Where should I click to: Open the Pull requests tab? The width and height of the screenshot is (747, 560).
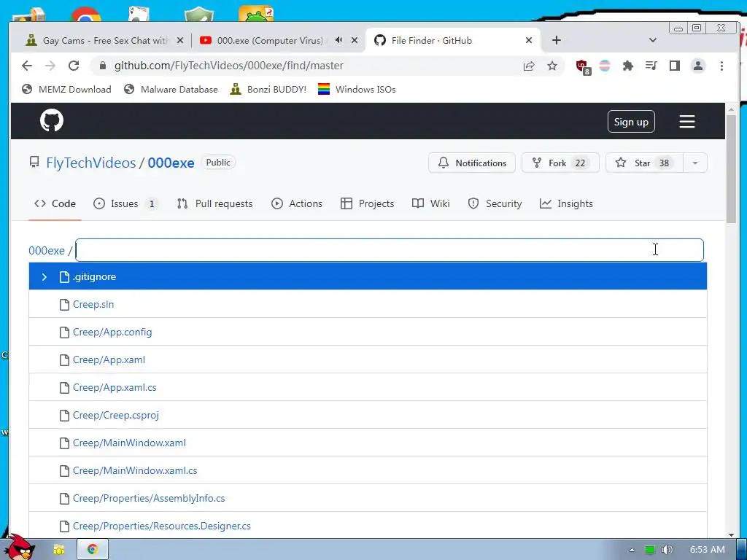coord(215,204)
